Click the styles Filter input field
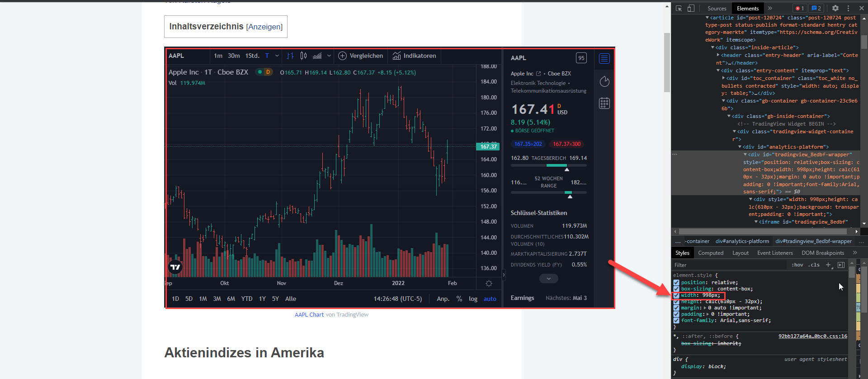This screenshot has height=379, width=868. click(x=729, y=265)
